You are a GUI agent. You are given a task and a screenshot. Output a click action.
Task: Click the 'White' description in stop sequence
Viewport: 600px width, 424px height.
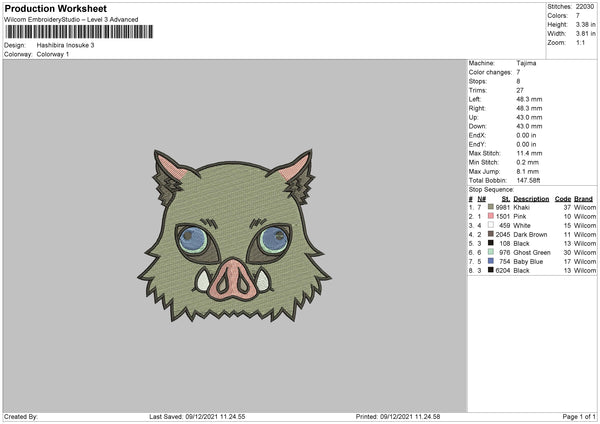pyautogui.click(x=522, y=225)
